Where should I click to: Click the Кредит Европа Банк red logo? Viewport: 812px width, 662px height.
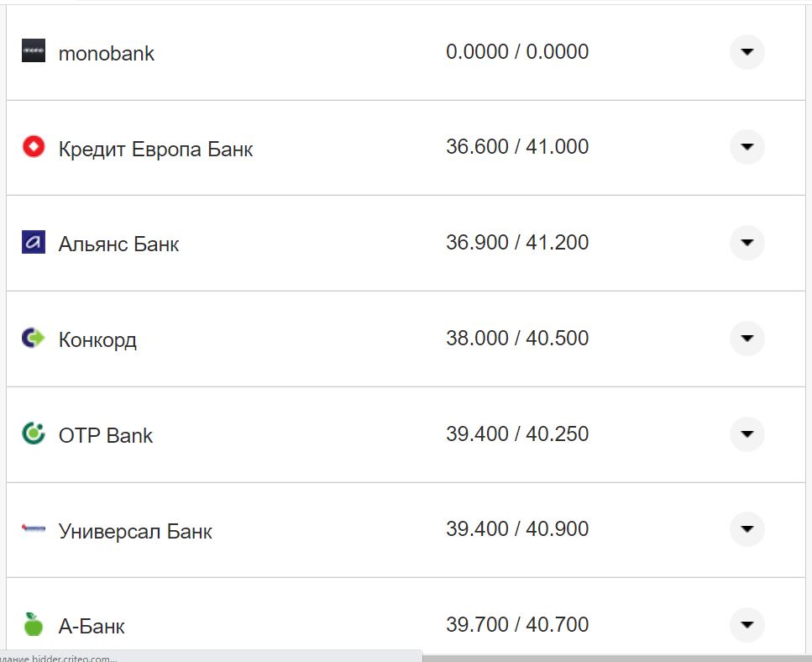34,148
